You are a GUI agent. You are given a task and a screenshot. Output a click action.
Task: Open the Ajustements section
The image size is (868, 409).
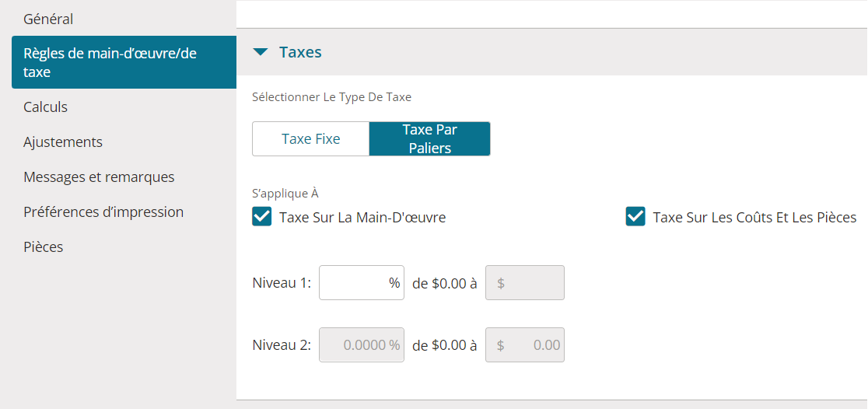tap(63, 142)
